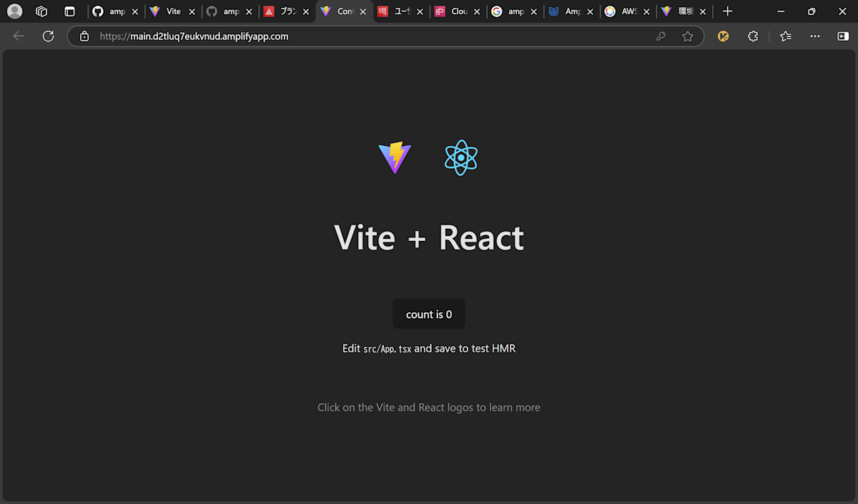Click the back navigation arrow
The width and height of the screenshot is (858, 504).
click(x=19, y=36)
